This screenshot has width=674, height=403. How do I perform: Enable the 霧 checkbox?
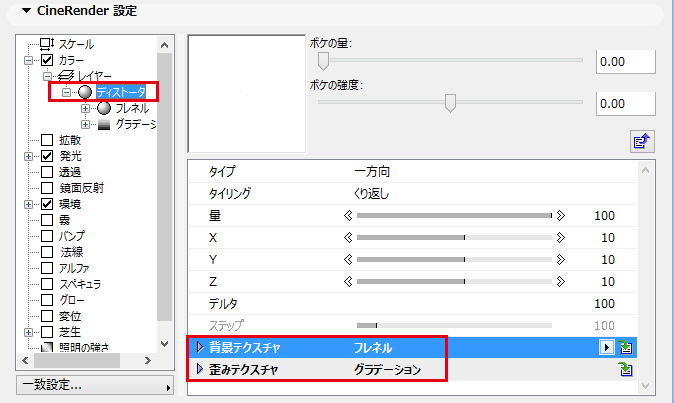point(47,220)
